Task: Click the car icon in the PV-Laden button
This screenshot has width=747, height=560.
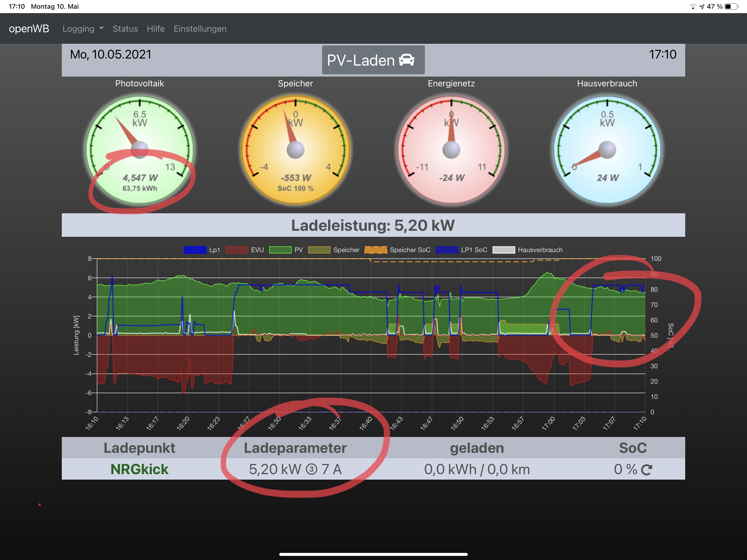Action: (x=406, y=60)
